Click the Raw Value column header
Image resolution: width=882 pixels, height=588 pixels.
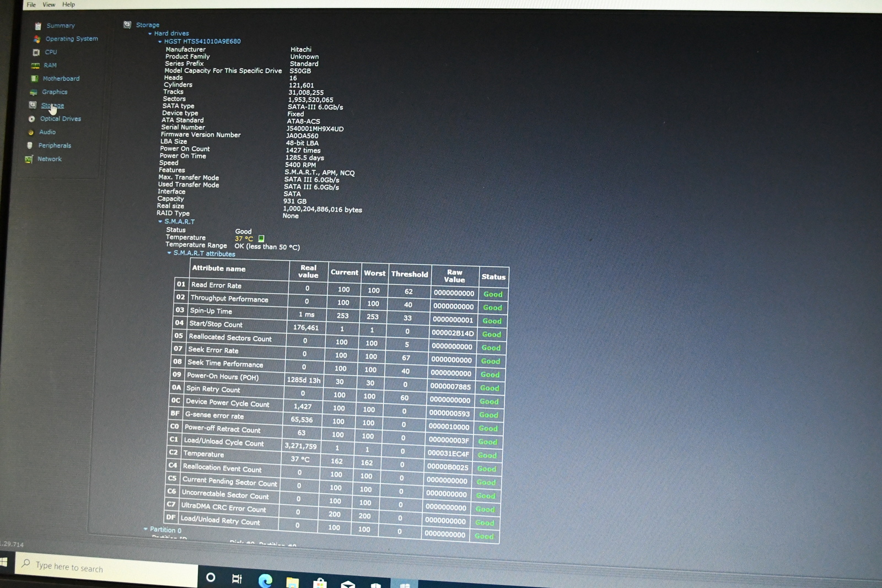(455, 276)
